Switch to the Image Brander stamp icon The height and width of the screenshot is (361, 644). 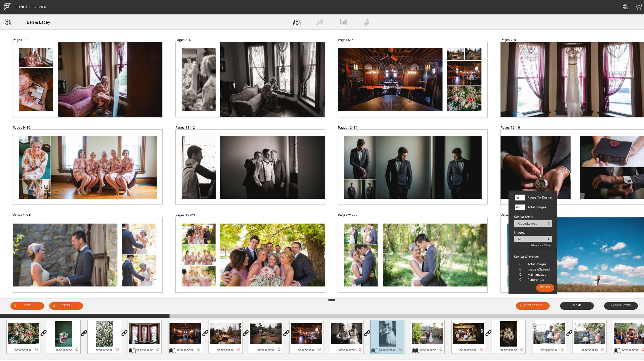(x=367, y=22)
